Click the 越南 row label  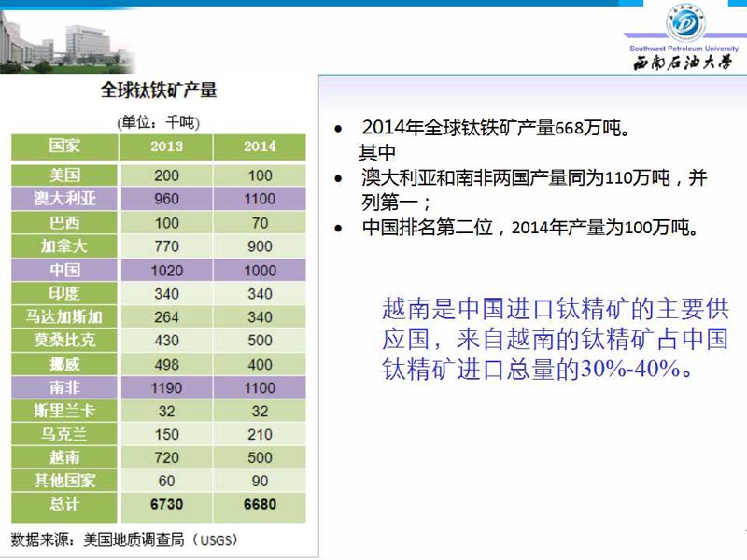click(64, 457)
